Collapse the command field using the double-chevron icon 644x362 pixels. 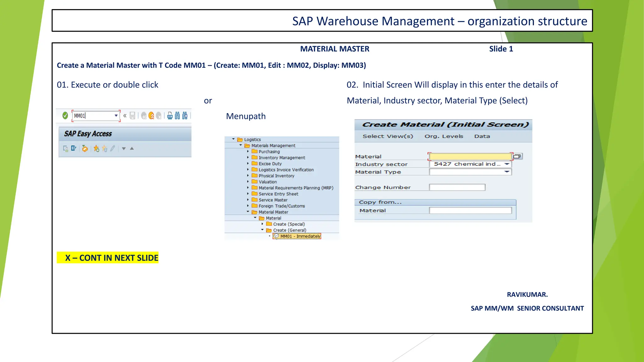tap(125, 116)
